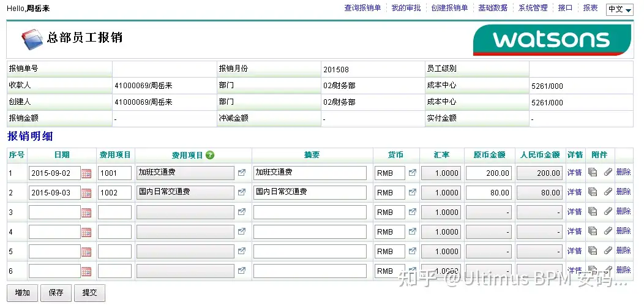Open expense item lookup icon in row 3
Screen dimensions: 644x305
(242, 212)
